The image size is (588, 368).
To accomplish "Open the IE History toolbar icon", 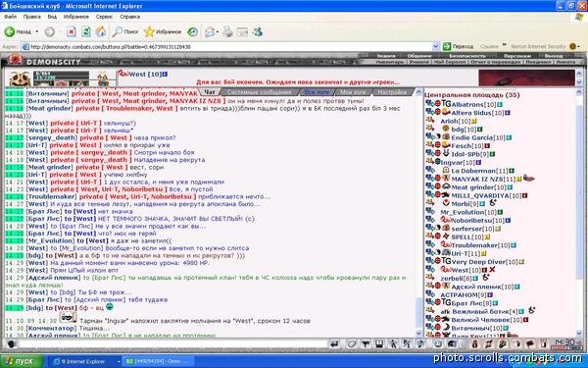I will click(x=193, y=32).
